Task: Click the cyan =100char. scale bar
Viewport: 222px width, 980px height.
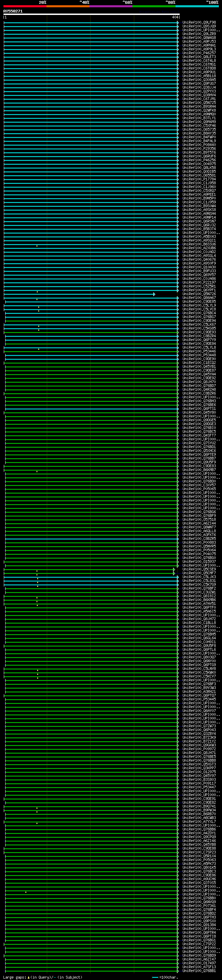Action: tap(155, 977)
